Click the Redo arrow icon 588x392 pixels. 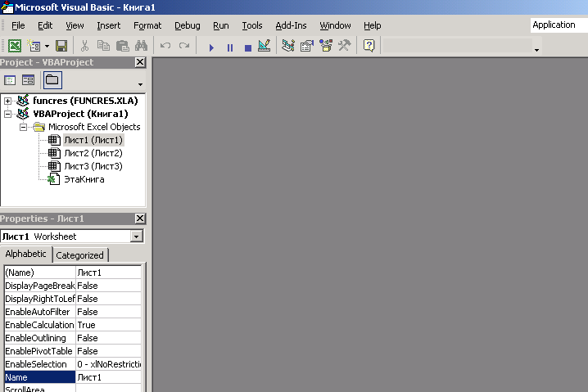point(184,46)
